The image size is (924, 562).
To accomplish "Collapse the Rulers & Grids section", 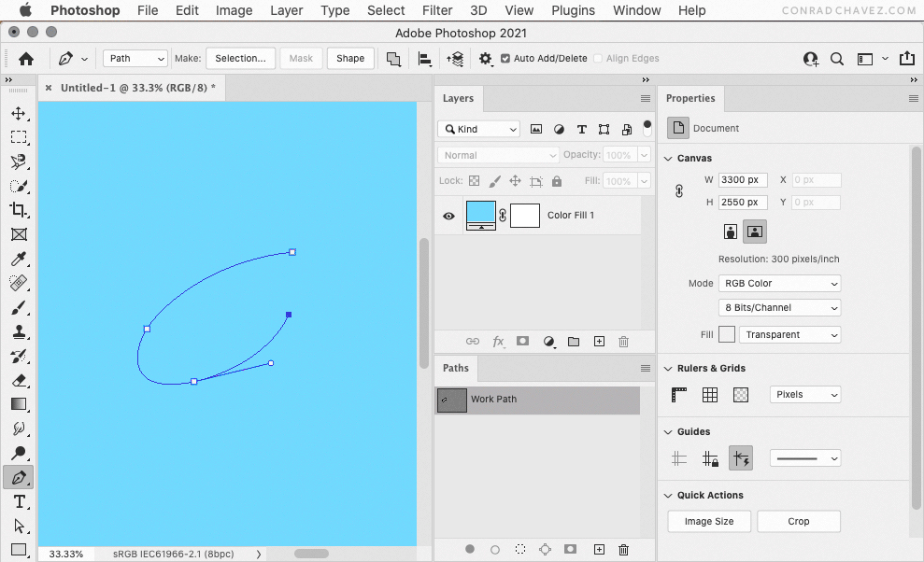I will coord(669,368).
